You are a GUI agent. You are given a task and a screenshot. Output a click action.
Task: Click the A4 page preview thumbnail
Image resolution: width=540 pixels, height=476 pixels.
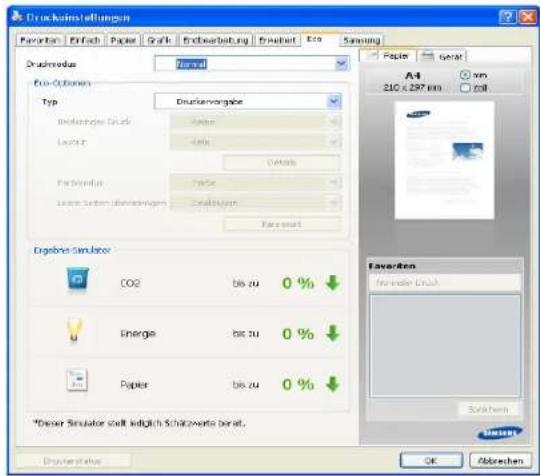click(444, 160)
